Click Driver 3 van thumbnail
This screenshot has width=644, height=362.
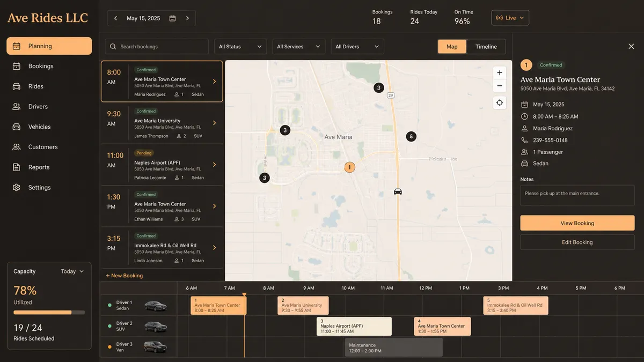click(155, 347)
